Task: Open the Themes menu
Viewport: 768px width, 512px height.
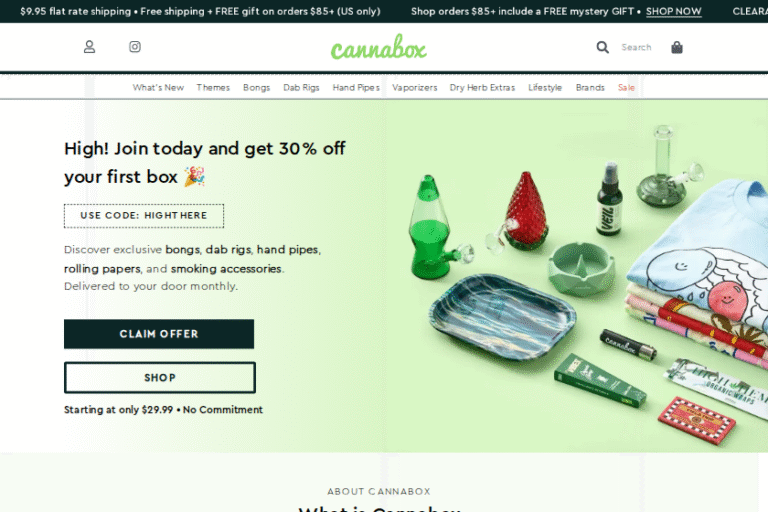Action: click(x=213, y=88)
